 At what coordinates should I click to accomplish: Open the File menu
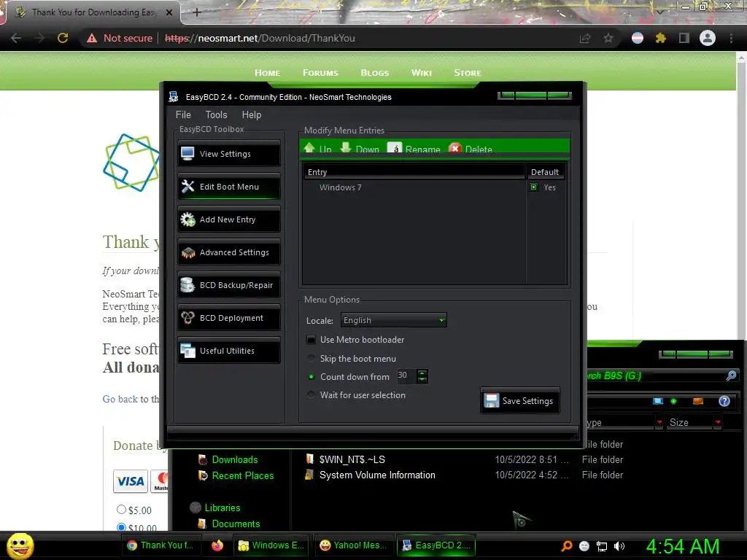[183, 114]
